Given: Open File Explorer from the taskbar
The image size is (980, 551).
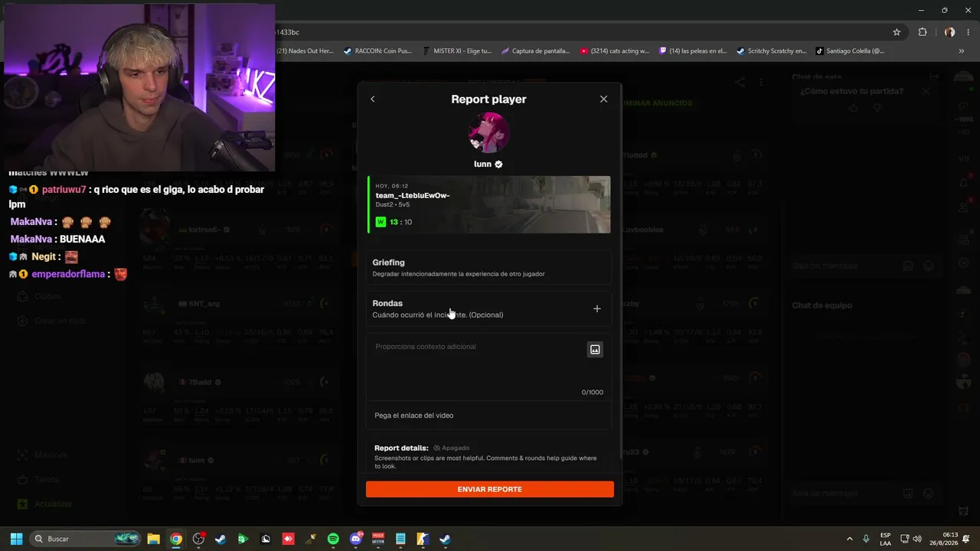Looking at the screenshot, I should coord(153,539).
